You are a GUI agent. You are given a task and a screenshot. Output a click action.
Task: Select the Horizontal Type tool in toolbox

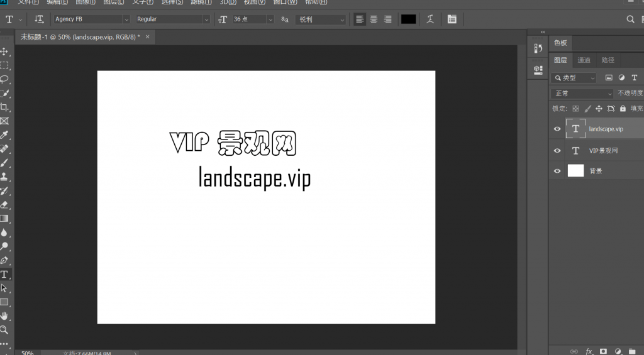(x=4, y=274)
